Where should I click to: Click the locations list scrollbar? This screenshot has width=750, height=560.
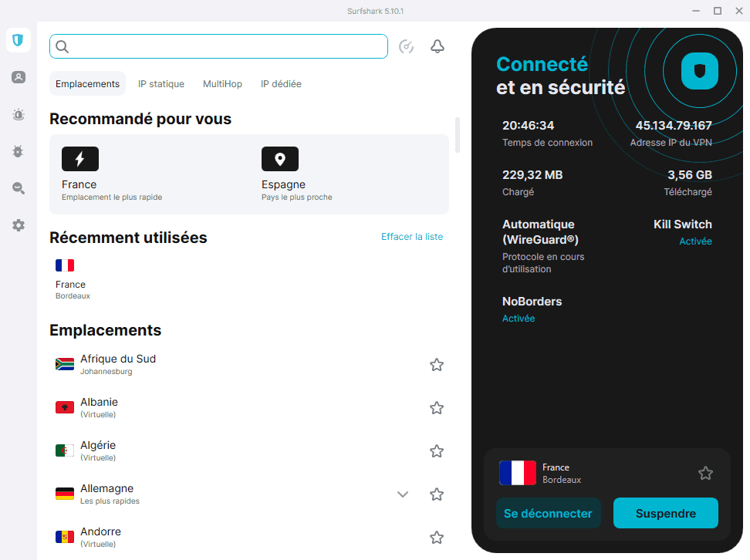458,135
